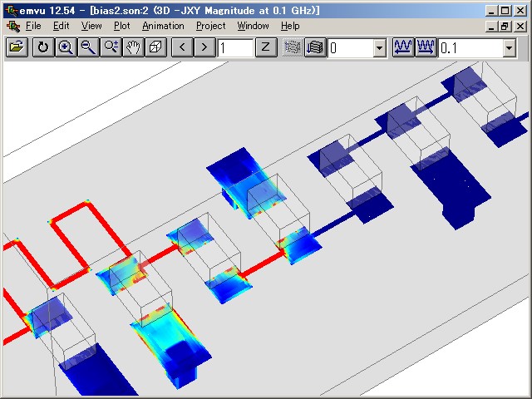Screen dimensions: 532x399
Task: Open the File menu
Action: [33, 26]
